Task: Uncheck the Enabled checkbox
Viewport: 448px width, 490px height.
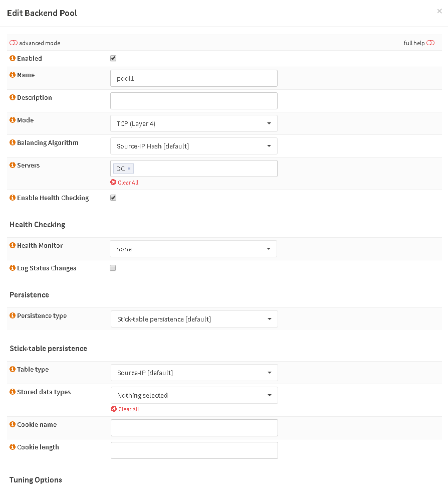Action: [113, 58]
